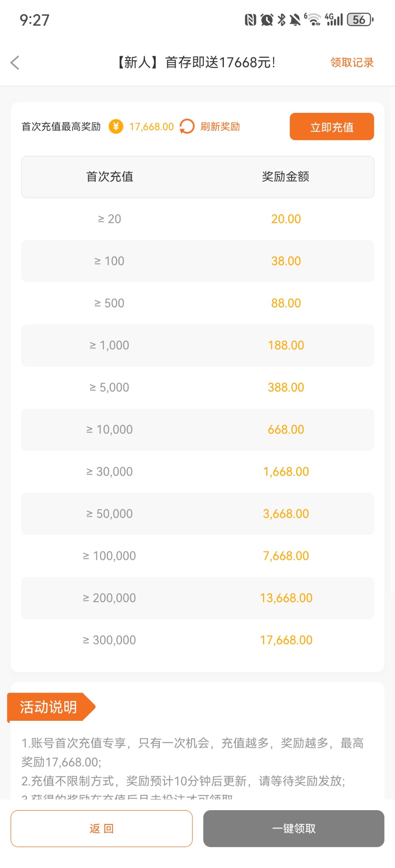The width and height of the screenshot is (395, 868).
Task: Click the yellow yen coin icon
Action: click(x=116, y=127)
